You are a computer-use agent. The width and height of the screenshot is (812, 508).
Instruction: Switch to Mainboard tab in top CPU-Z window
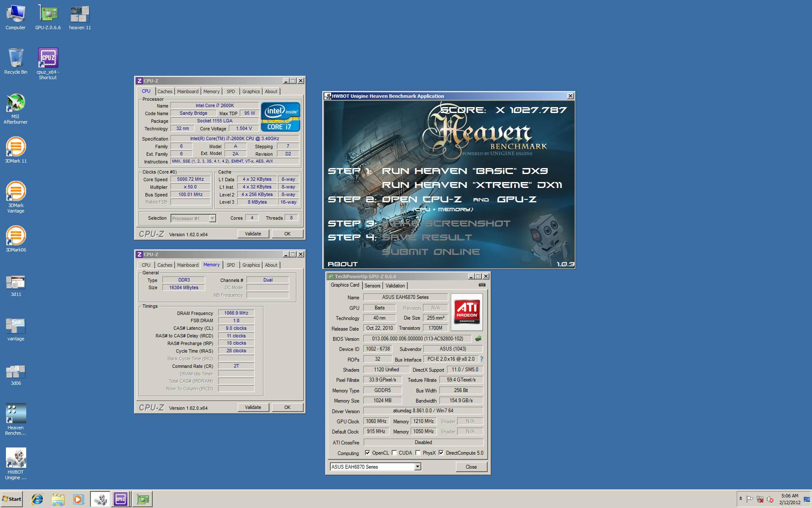pos(188,91)
